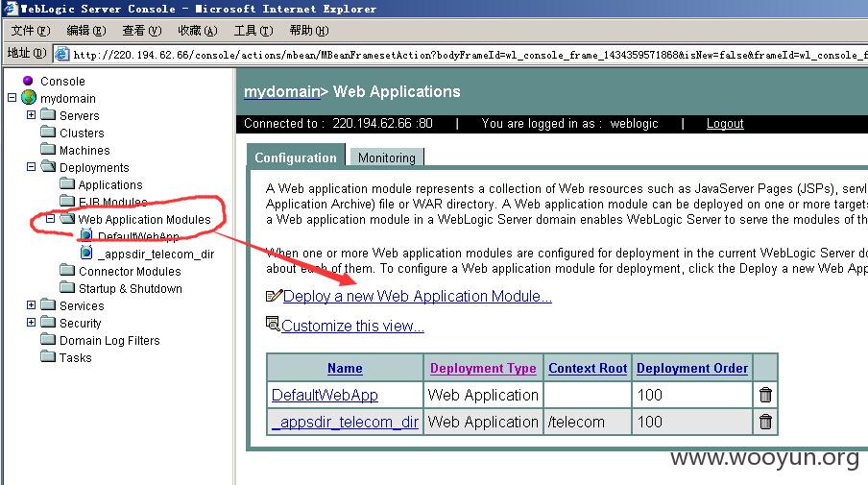Viewport: 868px width, 485px height.
Task: Click the Domain Log Filters folder icon
Action: pos(48,339)
